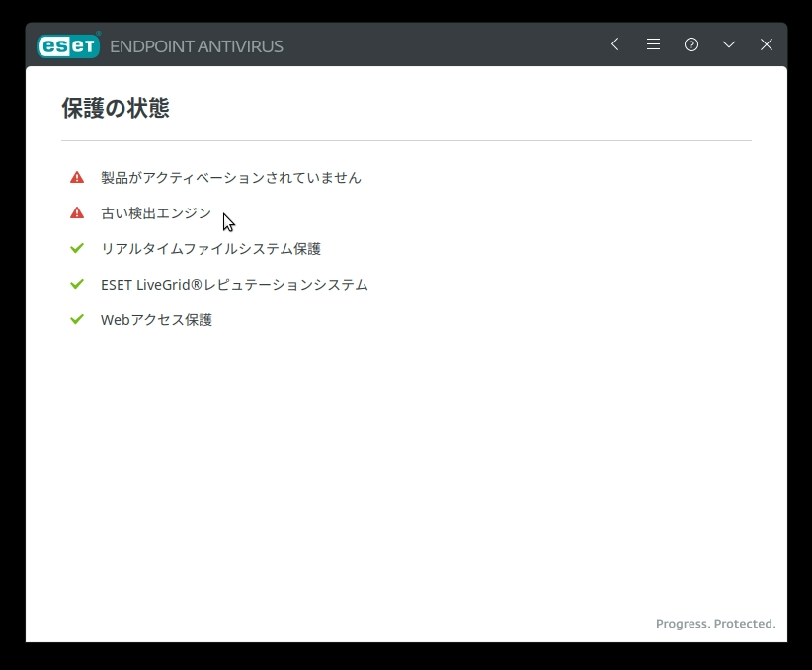Click warning icon beside 古い検出エンジン
Image resolution: width=812 pixels, height=670 pixels.
(x=77, y=213)
